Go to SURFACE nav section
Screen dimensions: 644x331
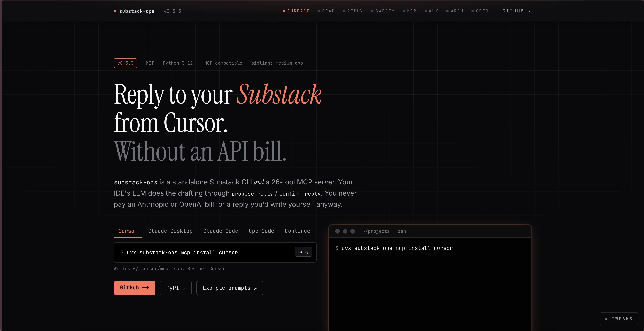click(296, 11)
